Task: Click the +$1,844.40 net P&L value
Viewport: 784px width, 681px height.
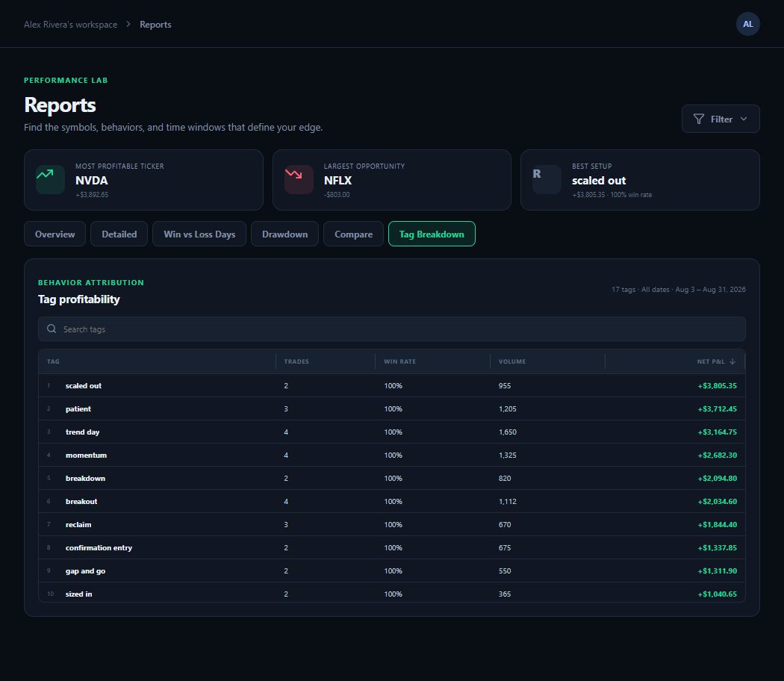Action: pos(717,524)
